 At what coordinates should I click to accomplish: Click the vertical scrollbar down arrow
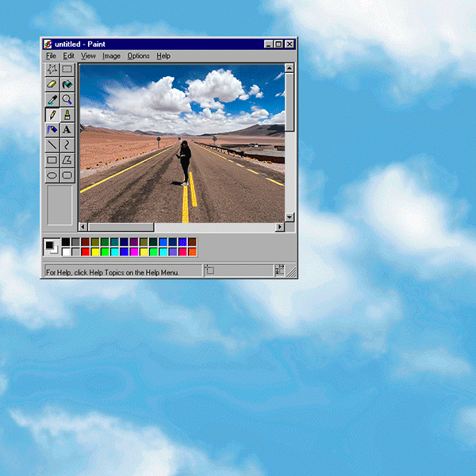290,217
